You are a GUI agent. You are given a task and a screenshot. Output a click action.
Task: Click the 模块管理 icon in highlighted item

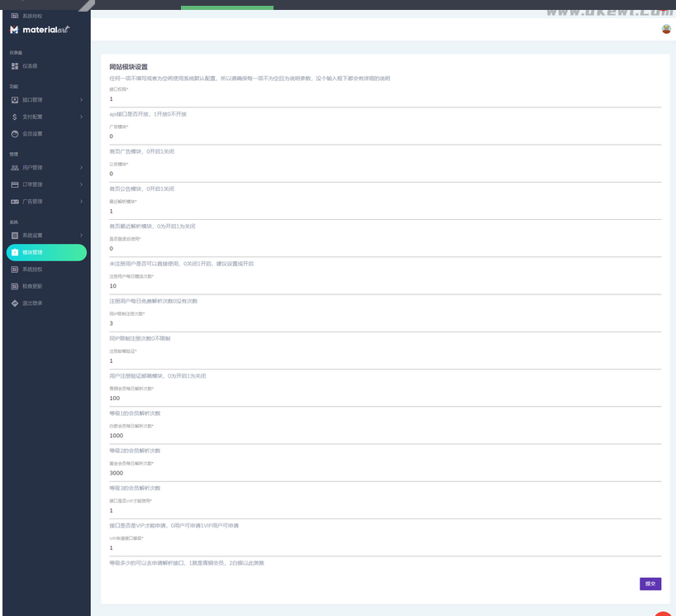click(x=15, y=252)
